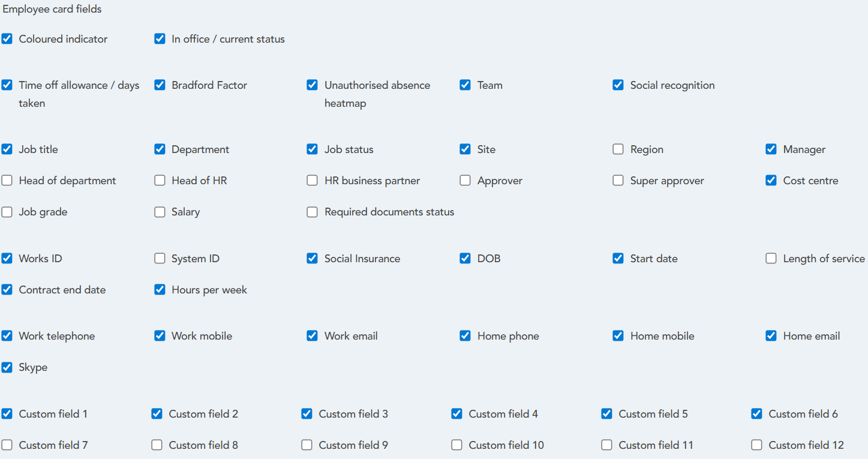Enable Custom field 7 checkbox

pyautogui.click(x=7, y=445)
